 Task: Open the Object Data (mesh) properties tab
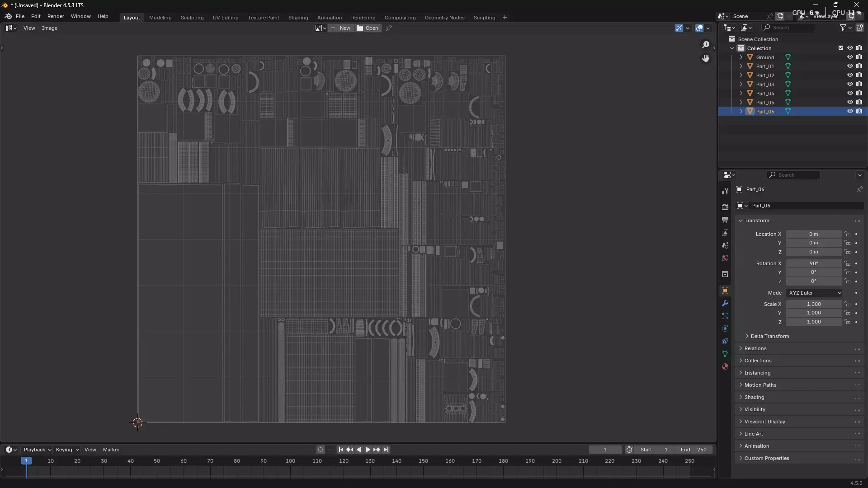(725, 354)
